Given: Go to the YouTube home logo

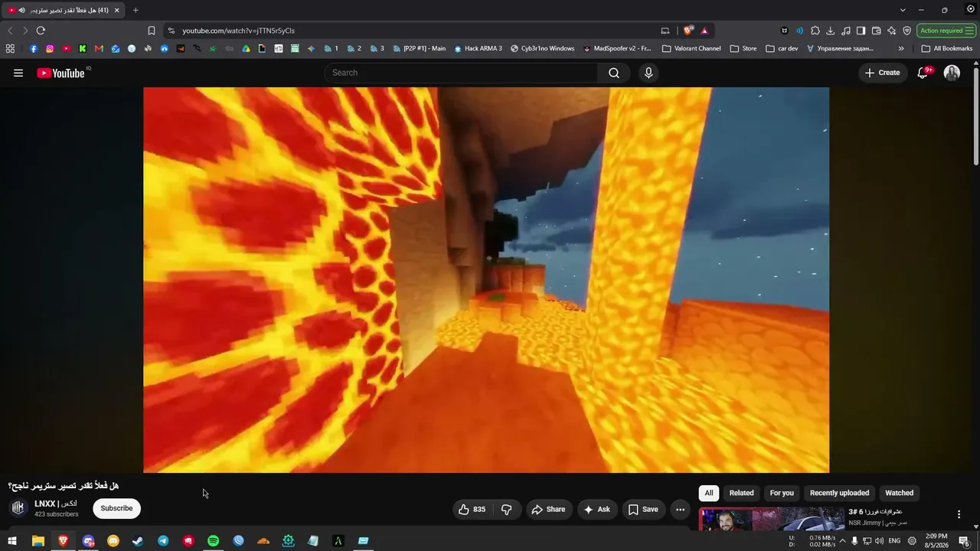Looking at the screenshot, I should tap(60, 73).
